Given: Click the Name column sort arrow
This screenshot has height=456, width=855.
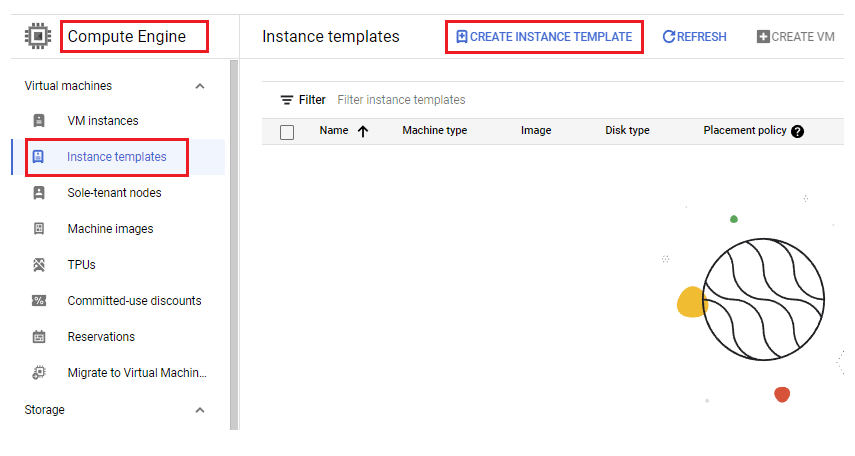Looking at the screenshot, I should point(363,131).
